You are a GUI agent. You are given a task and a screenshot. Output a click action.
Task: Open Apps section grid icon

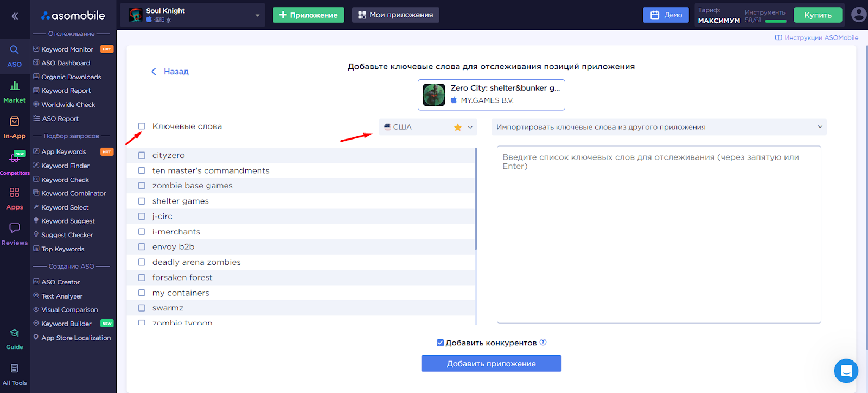pyautogui.click(x=15, y=192)
